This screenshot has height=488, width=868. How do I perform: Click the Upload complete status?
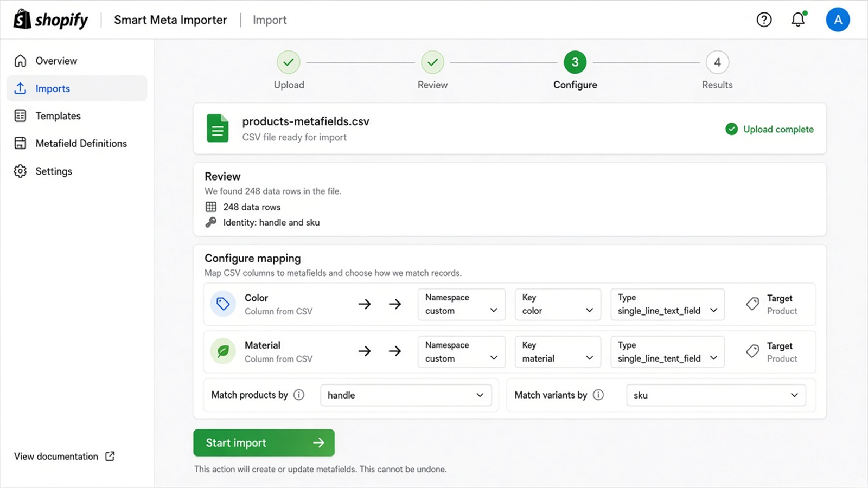pyautogui.click(x=769, y=129)
